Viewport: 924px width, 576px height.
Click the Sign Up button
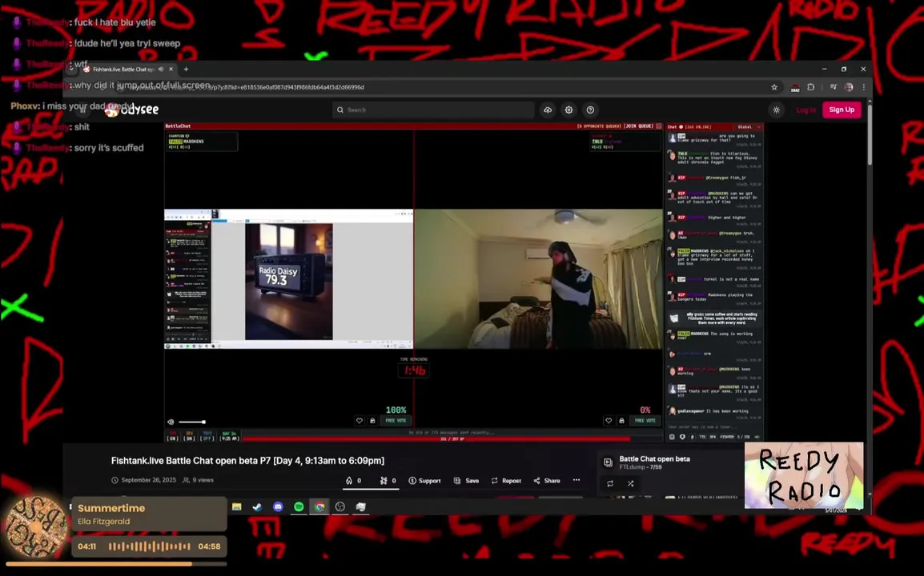842,110
